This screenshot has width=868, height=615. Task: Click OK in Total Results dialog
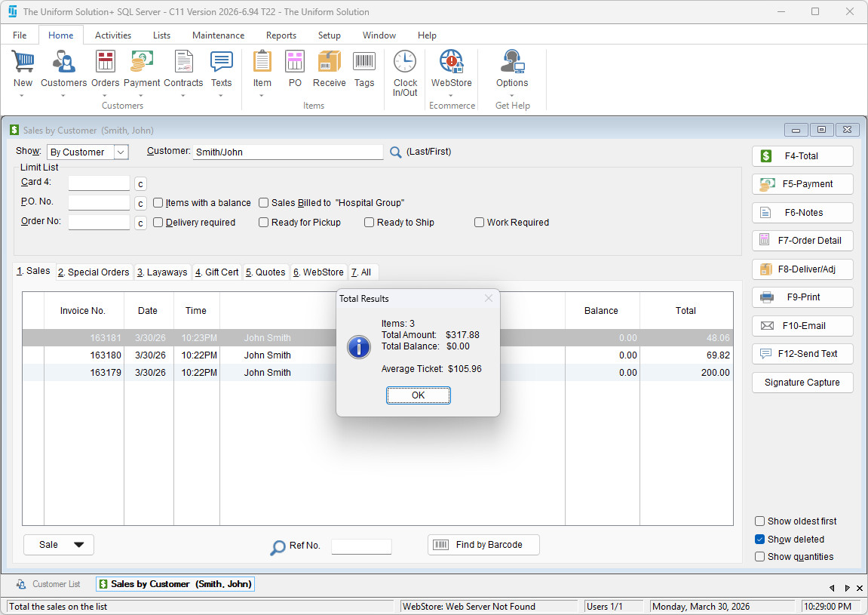pos(418,395)
